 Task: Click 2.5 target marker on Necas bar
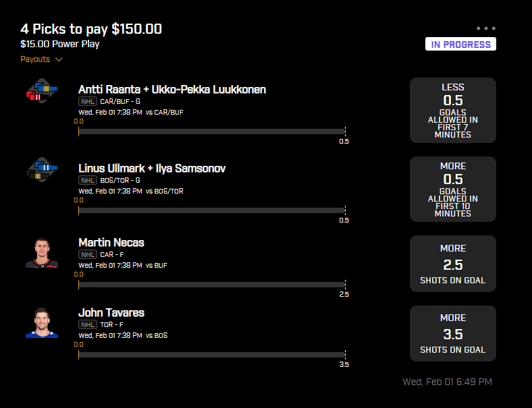pos(344,295)
